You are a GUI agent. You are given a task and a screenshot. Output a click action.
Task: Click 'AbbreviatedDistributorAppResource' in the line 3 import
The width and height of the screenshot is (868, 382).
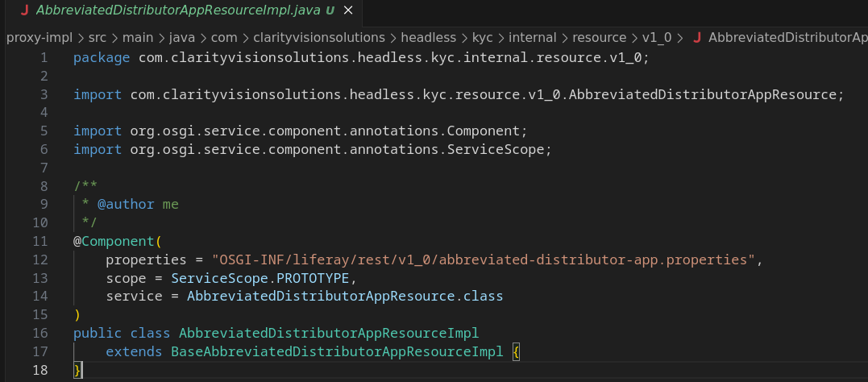pyautogui.click(x=703, y=94)
